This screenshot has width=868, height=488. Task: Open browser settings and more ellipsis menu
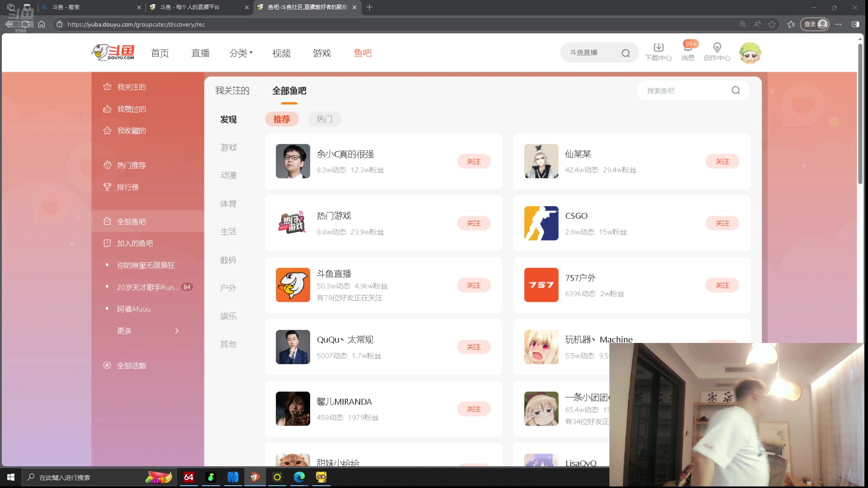839,24
